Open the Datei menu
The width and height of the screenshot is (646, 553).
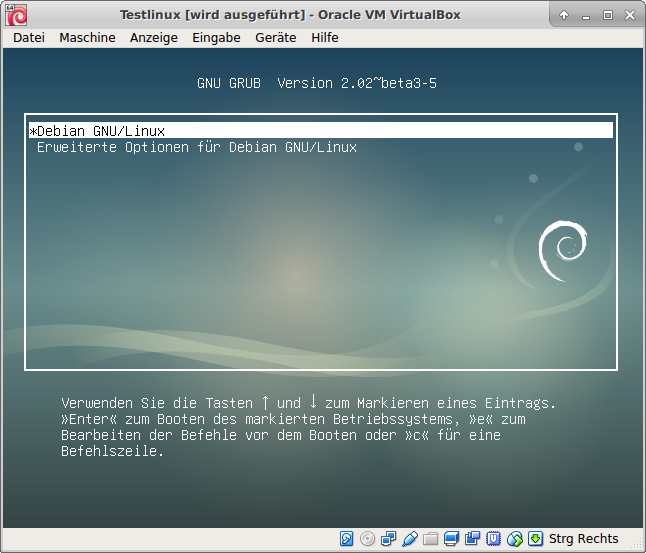29,37
